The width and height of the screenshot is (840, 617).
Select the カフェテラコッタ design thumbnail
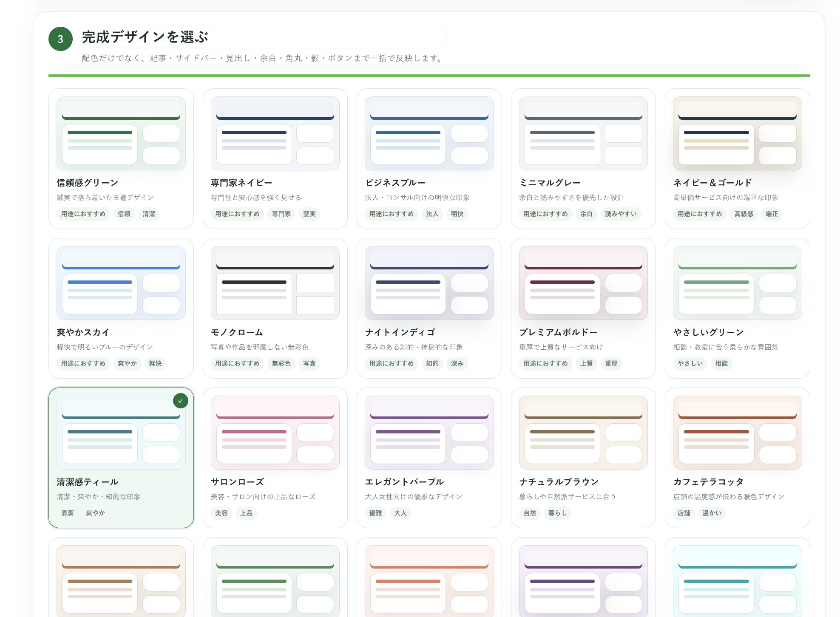[738, 433]
